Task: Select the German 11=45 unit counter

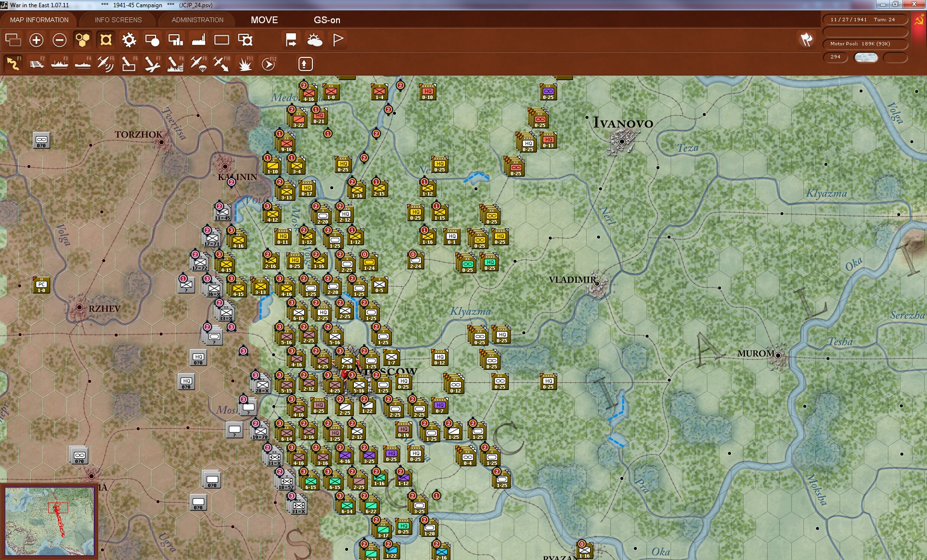Action: point(223,212)
